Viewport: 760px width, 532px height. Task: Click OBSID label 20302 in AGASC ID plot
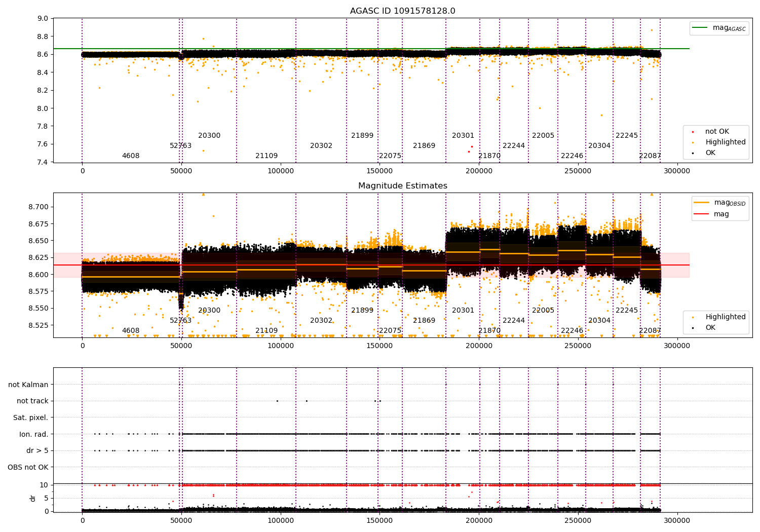(x=321, y=146)
